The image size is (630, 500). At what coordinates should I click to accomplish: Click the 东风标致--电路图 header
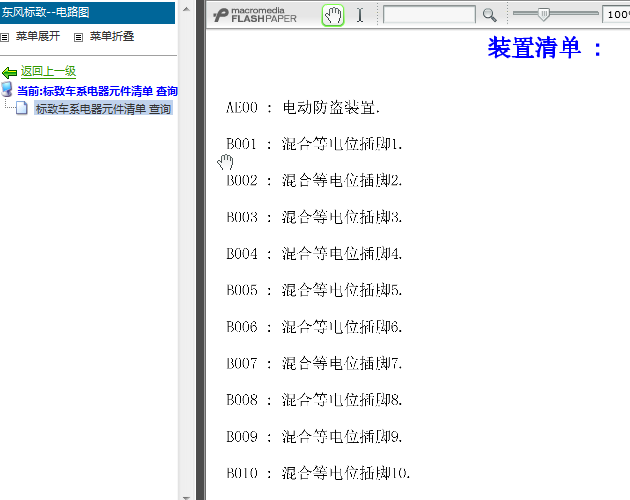(x=87, y=12)
